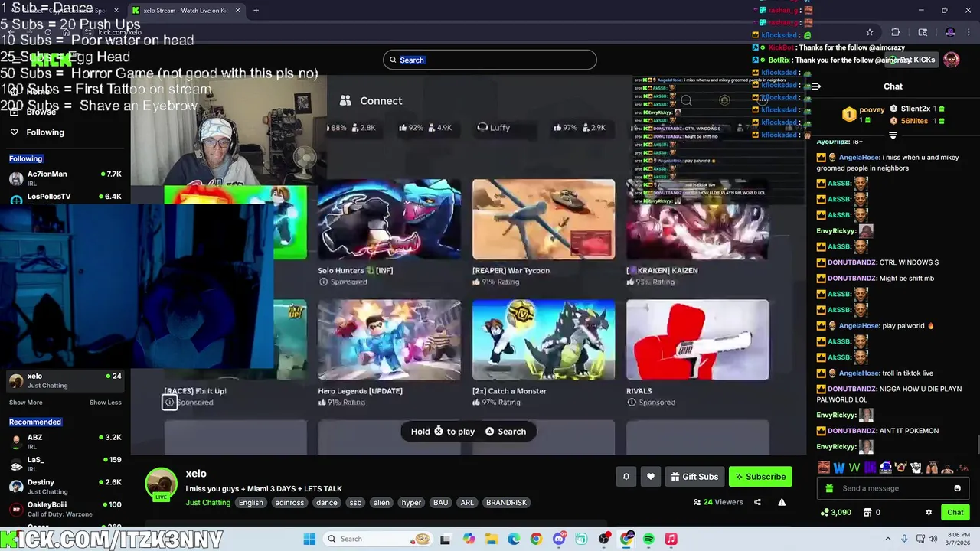980x551 pixels.
Task: Bookmark page with star icon
Action: click(x=869, y=32)
